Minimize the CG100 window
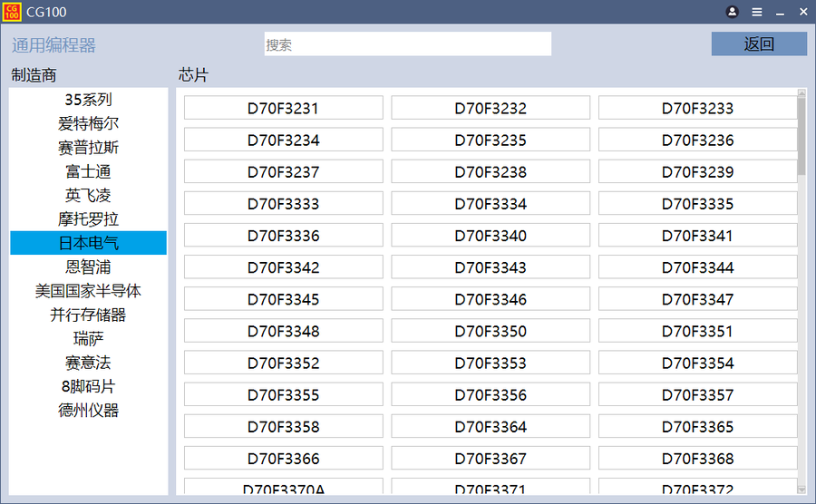 pos(780,12)
